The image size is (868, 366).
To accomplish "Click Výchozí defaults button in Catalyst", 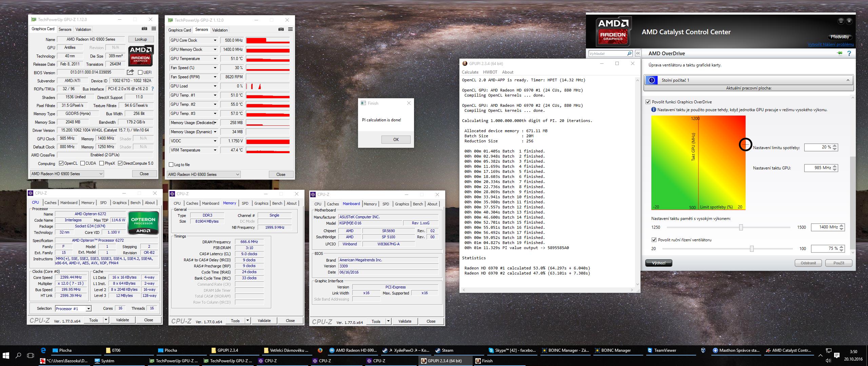I will pyautogui.click(x=658, y=263).
